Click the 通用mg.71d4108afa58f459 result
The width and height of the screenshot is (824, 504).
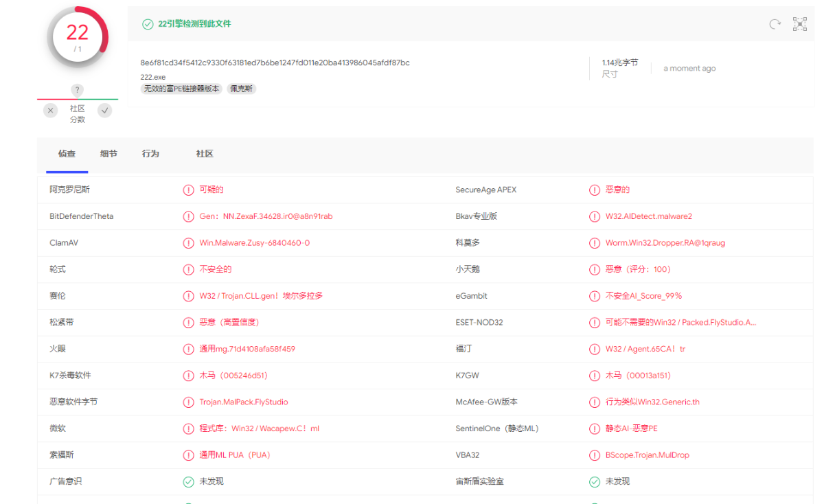click(x=247, y=349)
